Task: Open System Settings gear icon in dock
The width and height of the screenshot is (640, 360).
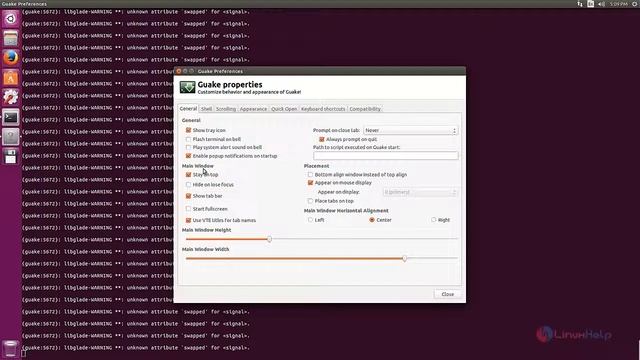Action: click(11, 97)
